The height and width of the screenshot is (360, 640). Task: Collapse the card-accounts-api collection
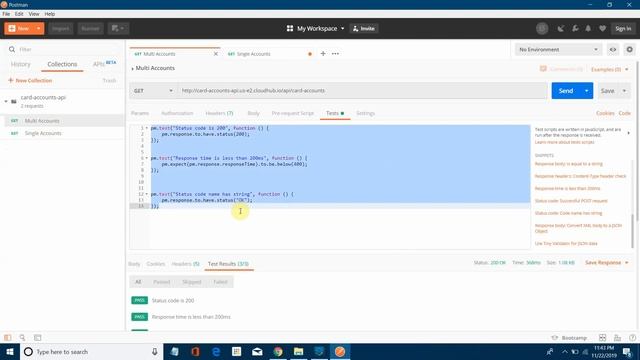coord(6,101)
